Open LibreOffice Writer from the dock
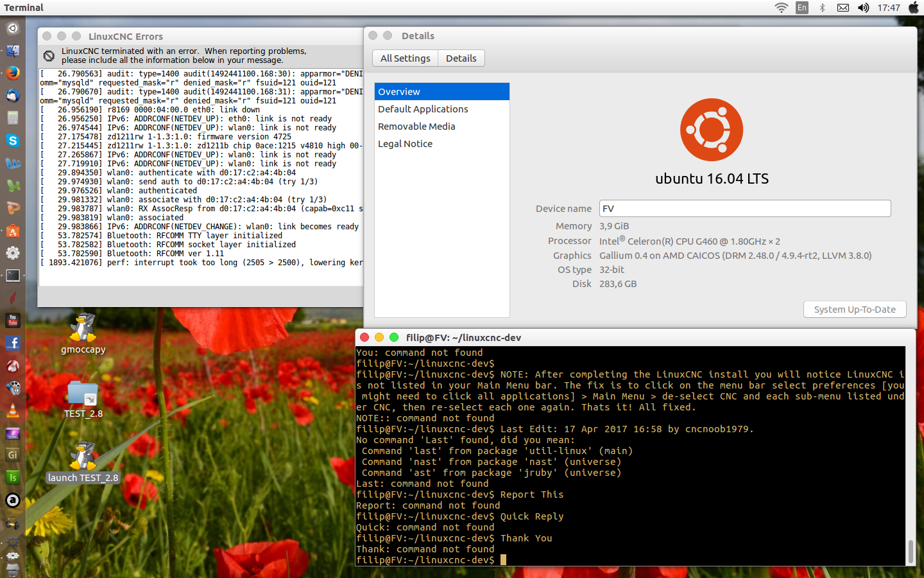Screen dimensions: 924x578 click(13, 163)
